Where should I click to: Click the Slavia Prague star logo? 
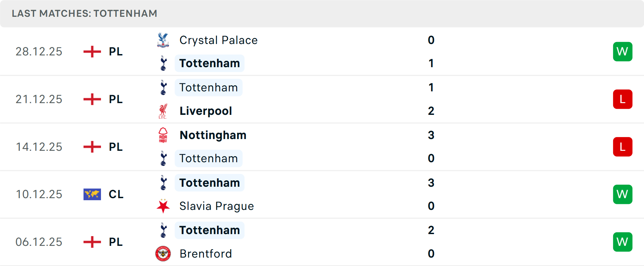[x=163, y=206]
